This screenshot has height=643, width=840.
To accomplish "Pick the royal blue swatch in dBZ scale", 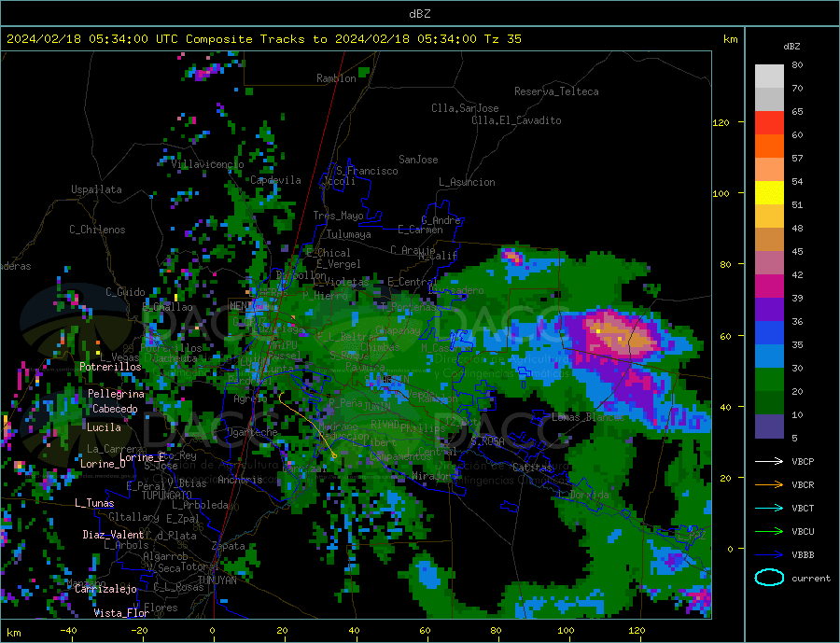I will [x=769, y=333].
